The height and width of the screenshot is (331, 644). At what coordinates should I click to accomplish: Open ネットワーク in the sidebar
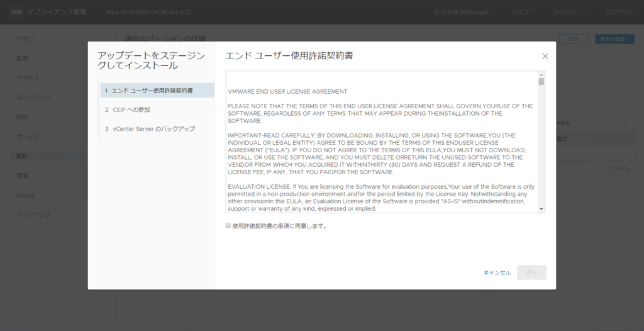coord(33,98)
